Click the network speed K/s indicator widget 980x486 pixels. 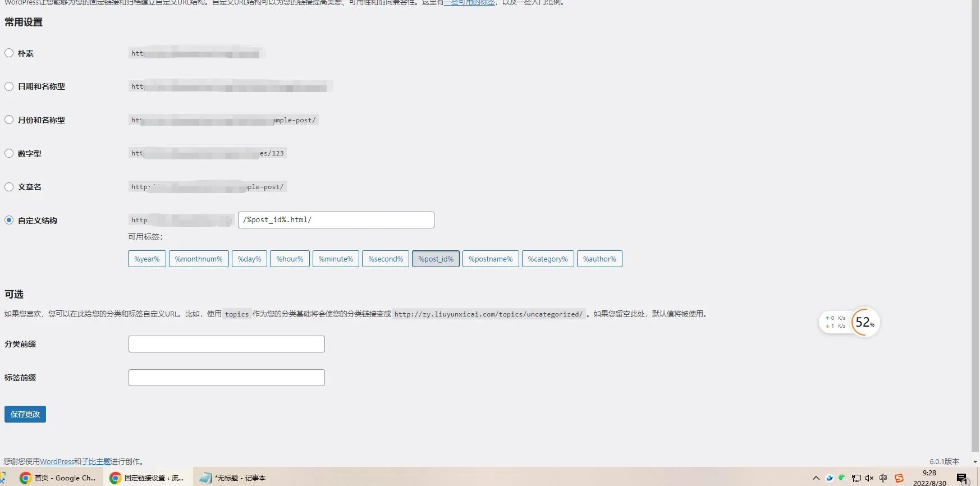[x=835, y=322]
